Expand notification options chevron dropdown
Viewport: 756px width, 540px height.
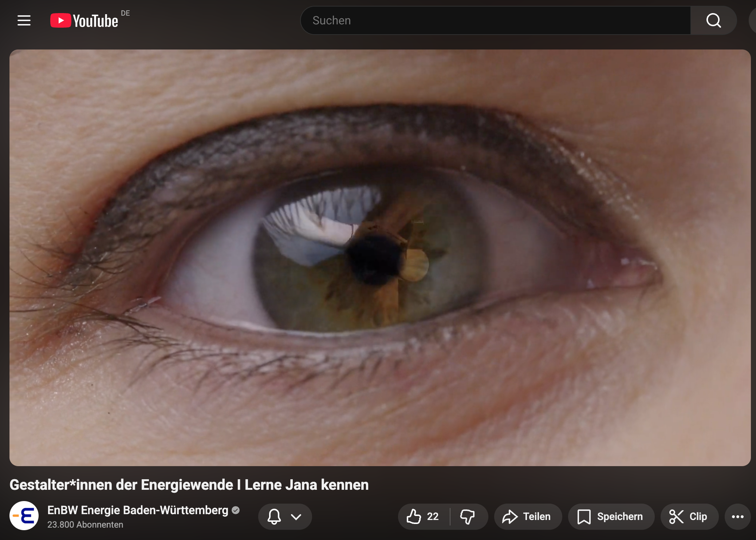pos(296,516)
